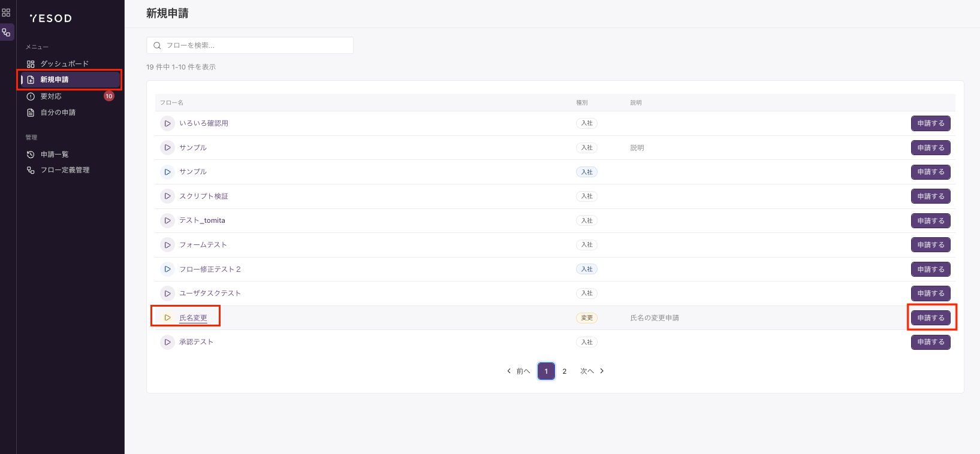This screenshot has height=454, width=980.
Task: Click the フローを検索 search field
Action: 250,46
